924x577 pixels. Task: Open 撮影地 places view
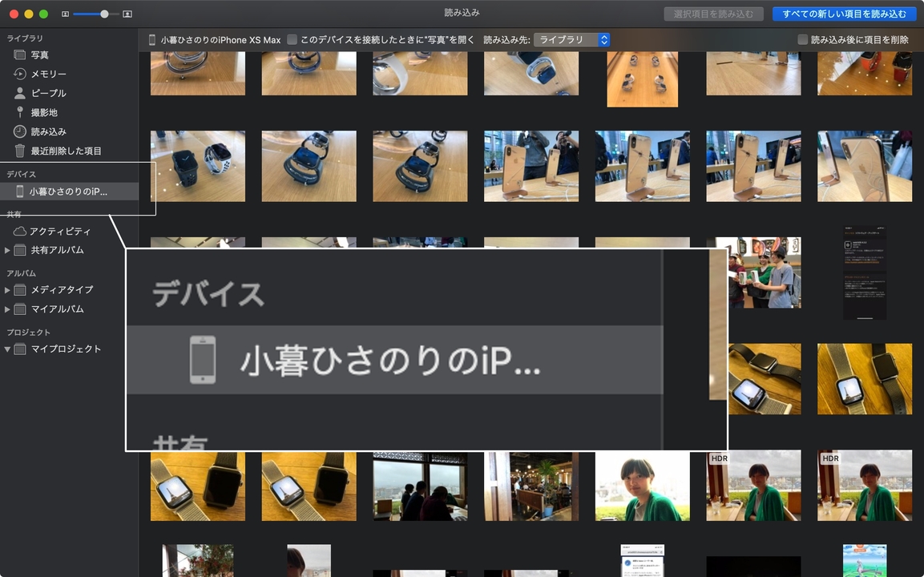point(44,112)
